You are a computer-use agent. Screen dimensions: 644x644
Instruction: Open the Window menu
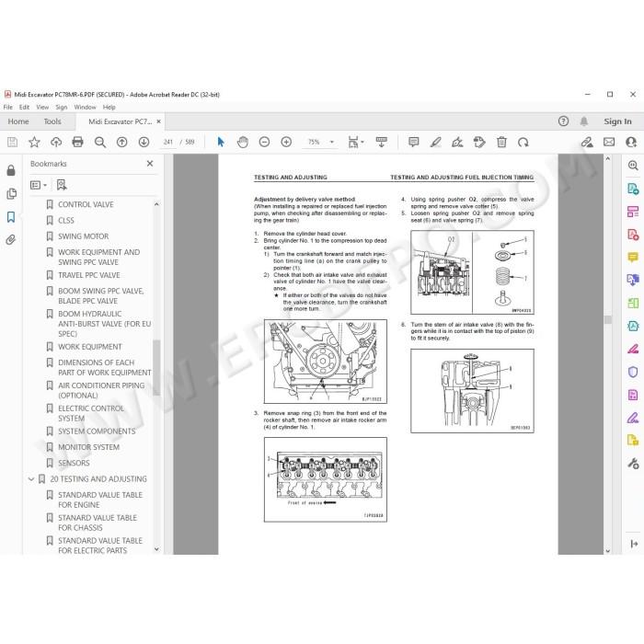tap(85, 108)
